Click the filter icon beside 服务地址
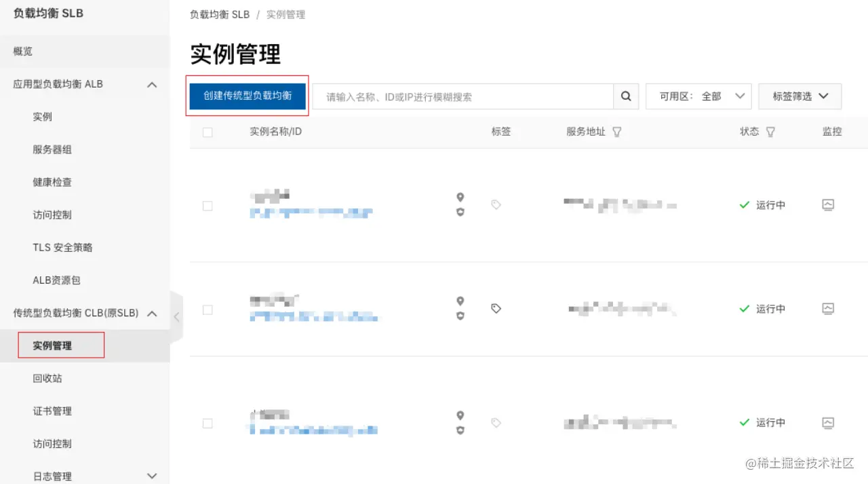868x484 pixels. (x=616, y=132)
